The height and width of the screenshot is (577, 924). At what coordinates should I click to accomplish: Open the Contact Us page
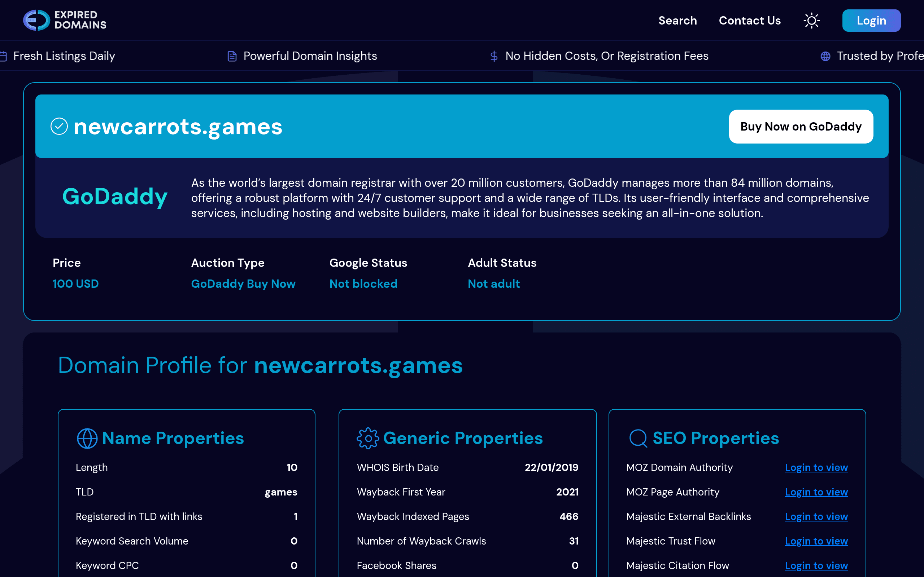[x=750, y=20]
